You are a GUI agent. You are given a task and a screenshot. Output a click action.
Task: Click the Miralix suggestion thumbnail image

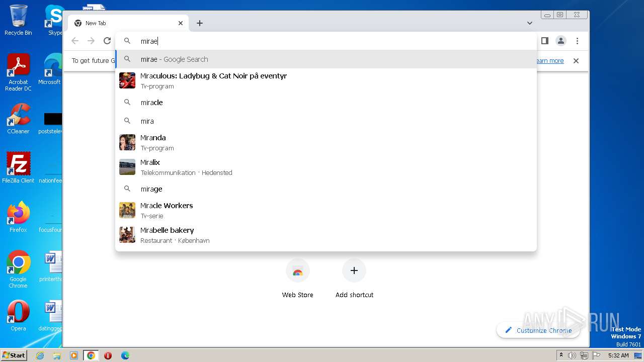[127, 167]
